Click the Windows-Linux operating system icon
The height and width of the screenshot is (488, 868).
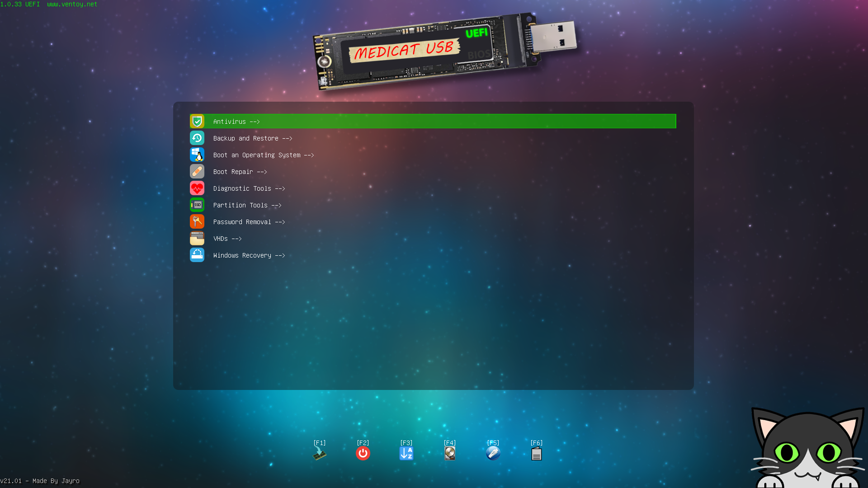197,155
